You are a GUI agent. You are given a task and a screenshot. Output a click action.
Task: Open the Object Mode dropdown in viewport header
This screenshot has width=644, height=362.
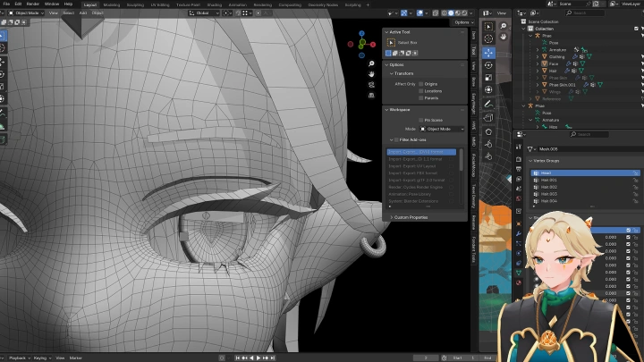point(26,13)
